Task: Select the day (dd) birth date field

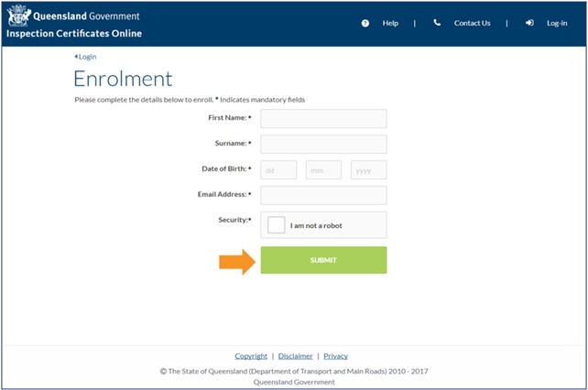Action: (278, 169)
